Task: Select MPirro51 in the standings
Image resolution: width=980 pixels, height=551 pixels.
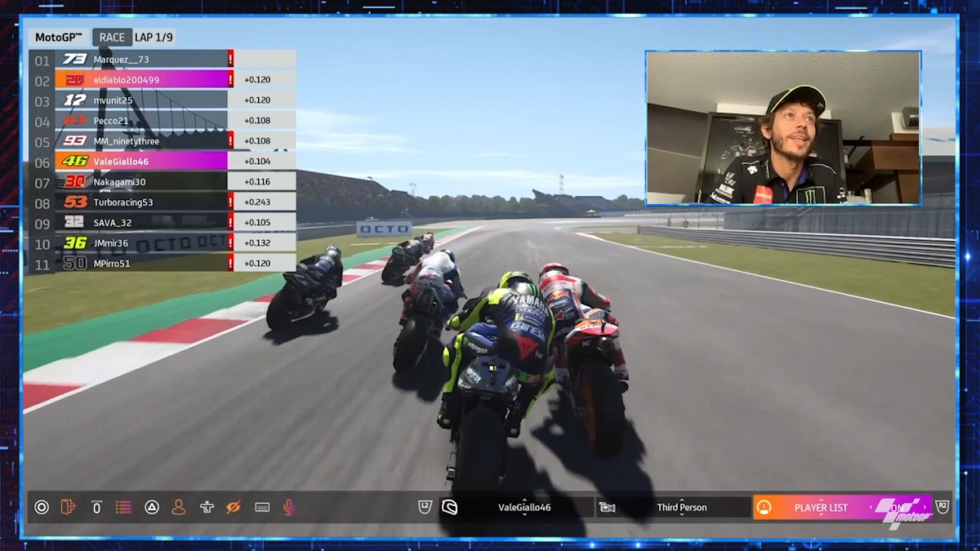Action: [x=163, y=263]
